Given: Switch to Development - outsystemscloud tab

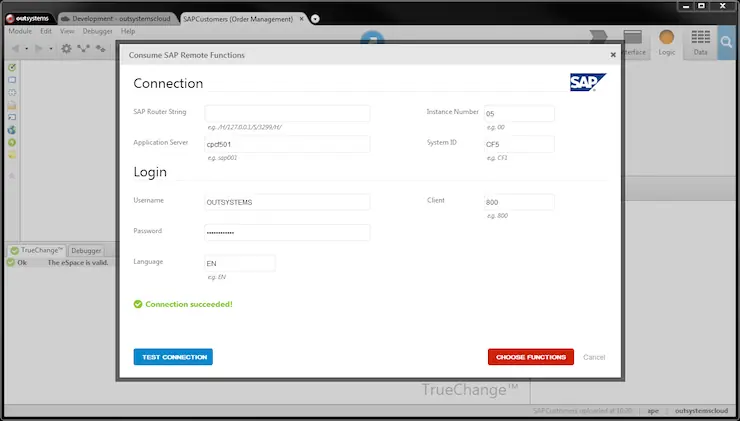Looking at the screenshot, I should coord(116,19).
